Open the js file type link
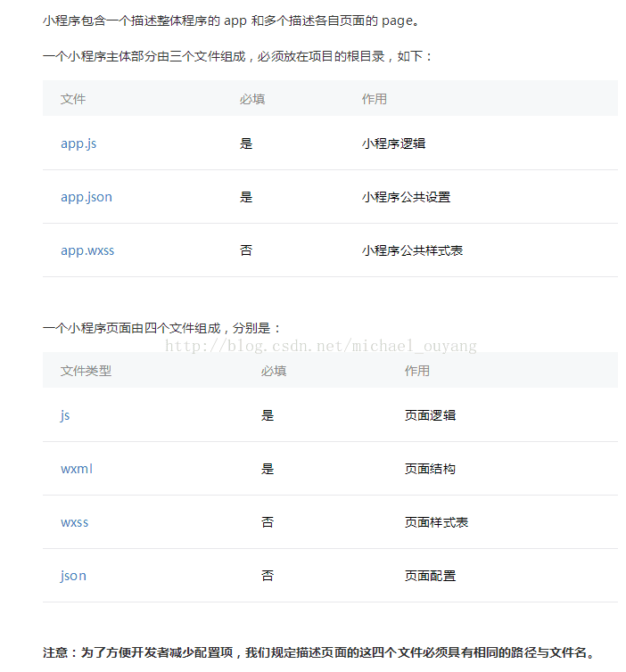The height and width of the screenshot is (672, 626). pos(65,415)
